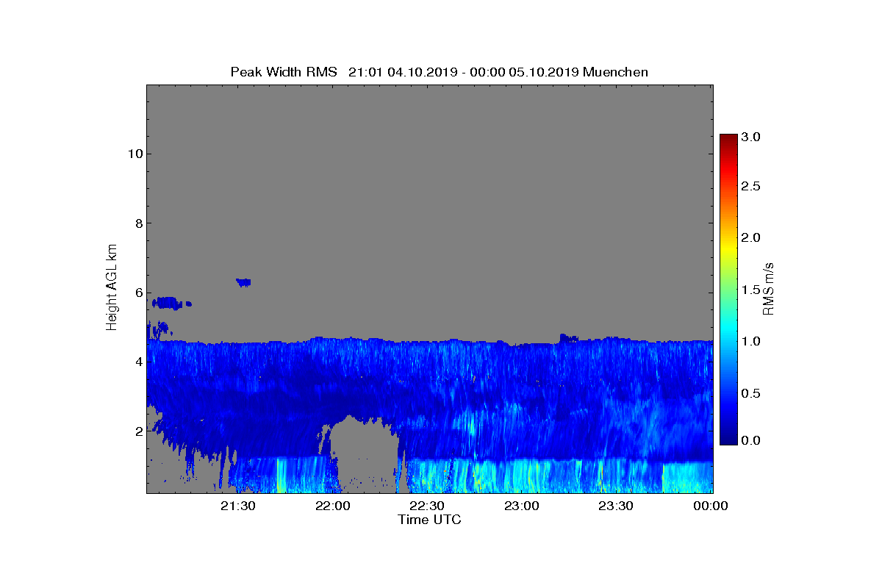Click the 'Muenchen' location in the title
The width and height of the screenshot is (882, 588).
[x=615, y=72]
